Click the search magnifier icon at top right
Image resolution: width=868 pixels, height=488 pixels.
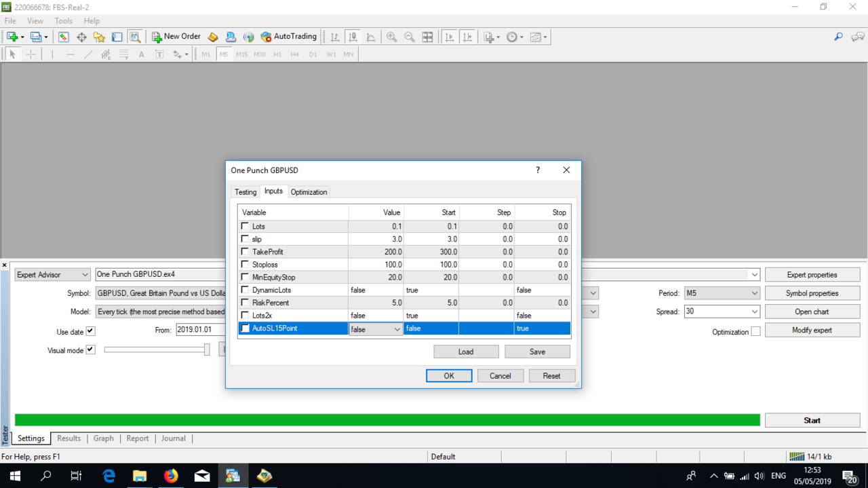pos(838,37)
